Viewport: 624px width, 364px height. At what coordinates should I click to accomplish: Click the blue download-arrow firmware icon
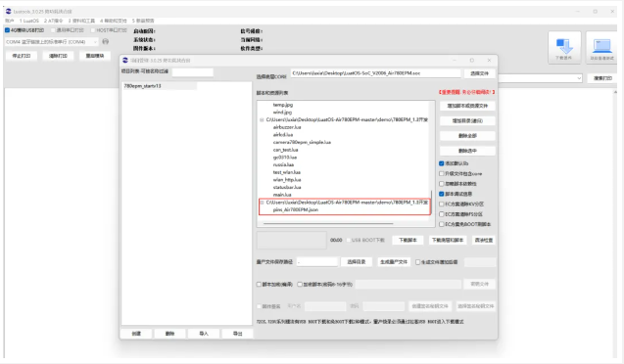(x=564, y=46)
